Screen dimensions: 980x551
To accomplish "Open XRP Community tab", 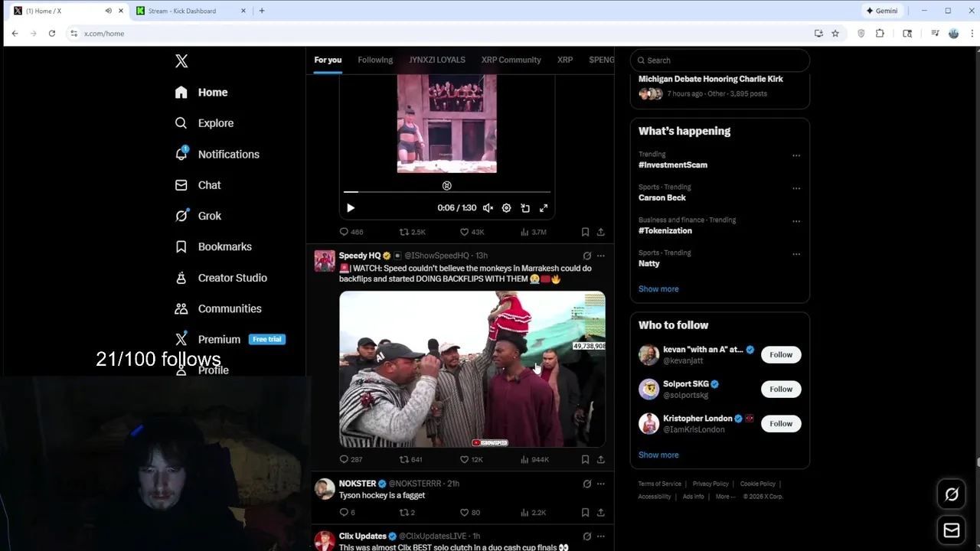I will pos(511,60).
